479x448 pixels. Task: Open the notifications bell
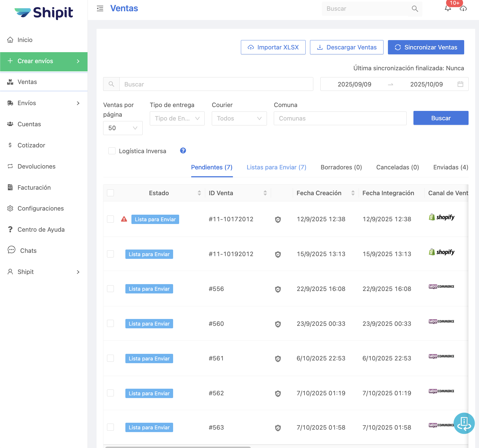click(448, 9)
